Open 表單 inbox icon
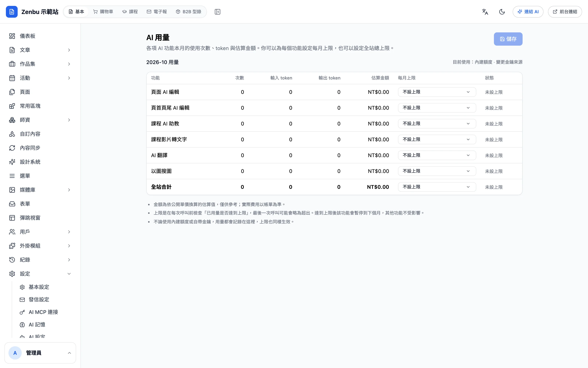The height and width of the screenshot is (368, 588). (x=12, y=204)
